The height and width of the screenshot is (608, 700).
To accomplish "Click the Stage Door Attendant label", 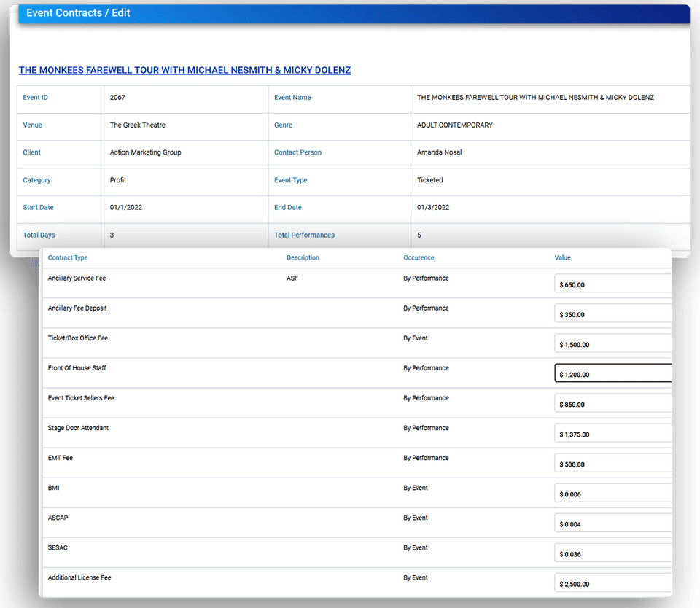I will tap(78, 428).
